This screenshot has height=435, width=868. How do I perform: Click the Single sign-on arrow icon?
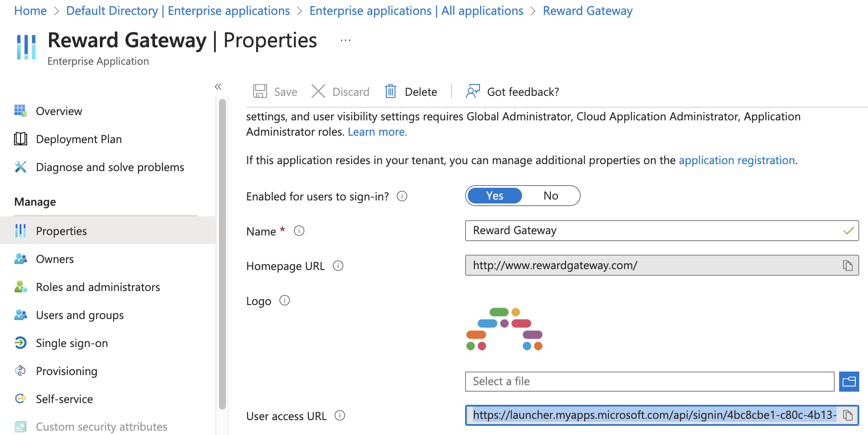click(21, 343)
